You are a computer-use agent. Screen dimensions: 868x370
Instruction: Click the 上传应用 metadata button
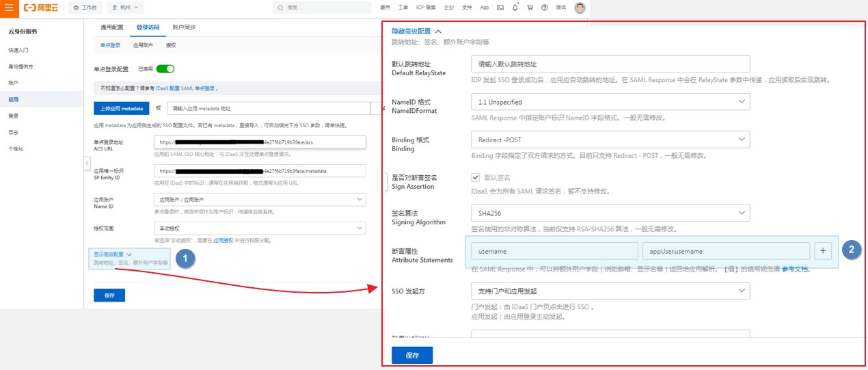coord(120,108)
